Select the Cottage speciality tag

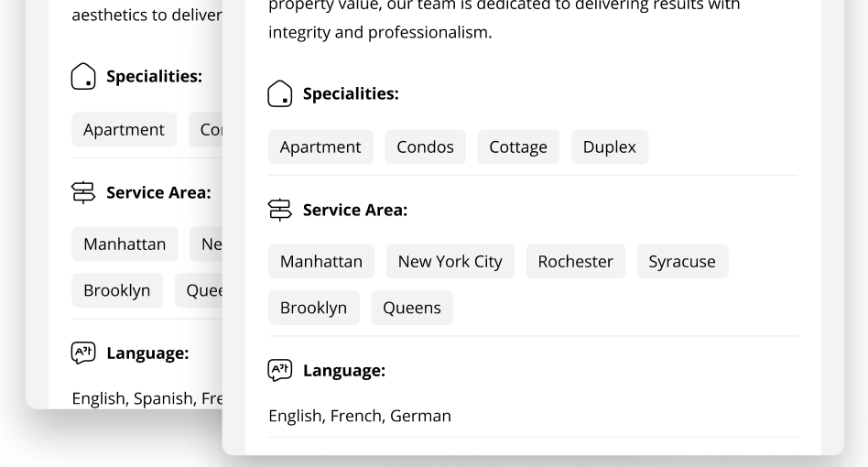pyautogui.click(x=518, y=147)
